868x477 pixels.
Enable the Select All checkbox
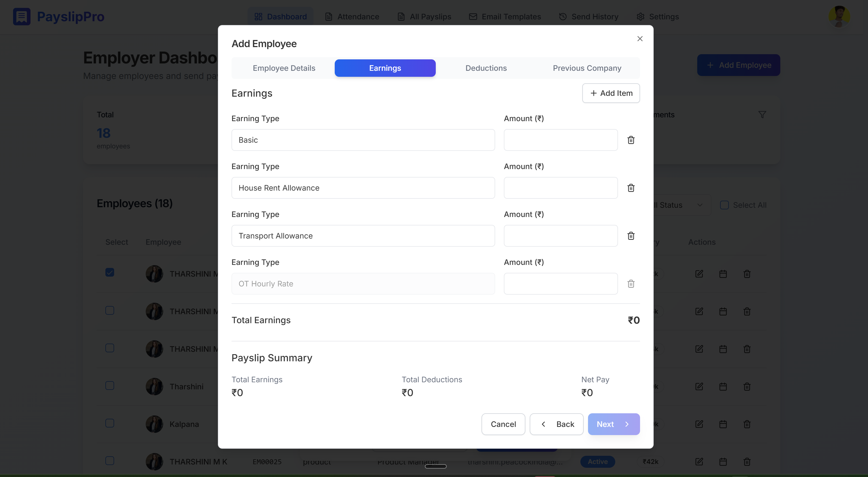pos(724,205)
